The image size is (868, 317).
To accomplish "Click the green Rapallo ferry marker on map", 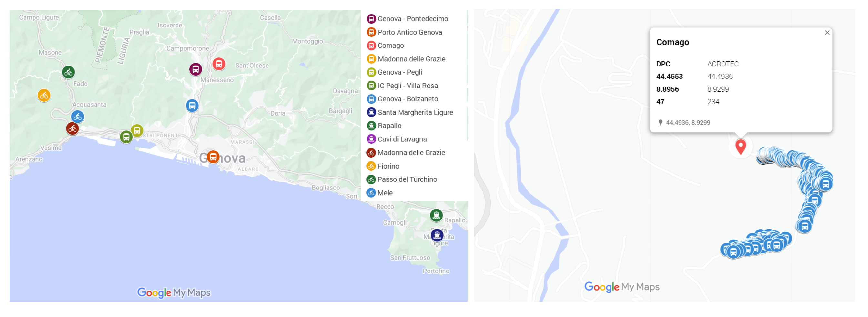I will coord(436,215).
